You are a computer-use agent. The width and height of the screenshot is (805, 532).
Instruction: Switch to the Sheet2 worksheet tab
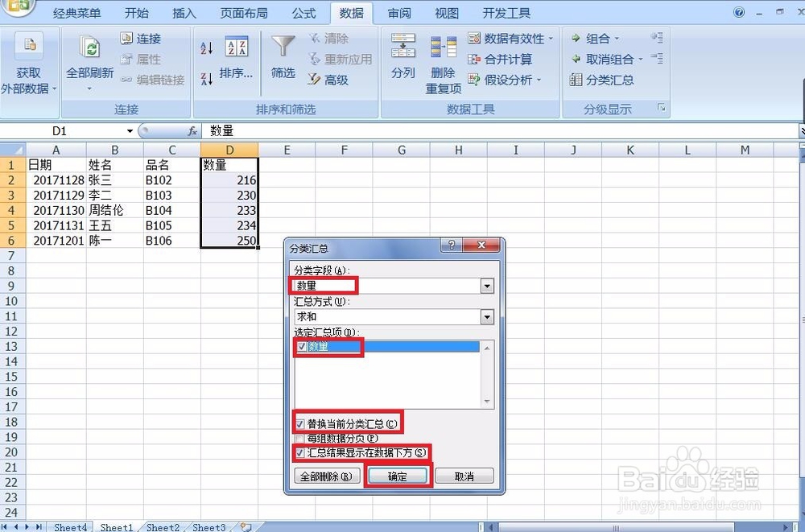click(162, 527)
